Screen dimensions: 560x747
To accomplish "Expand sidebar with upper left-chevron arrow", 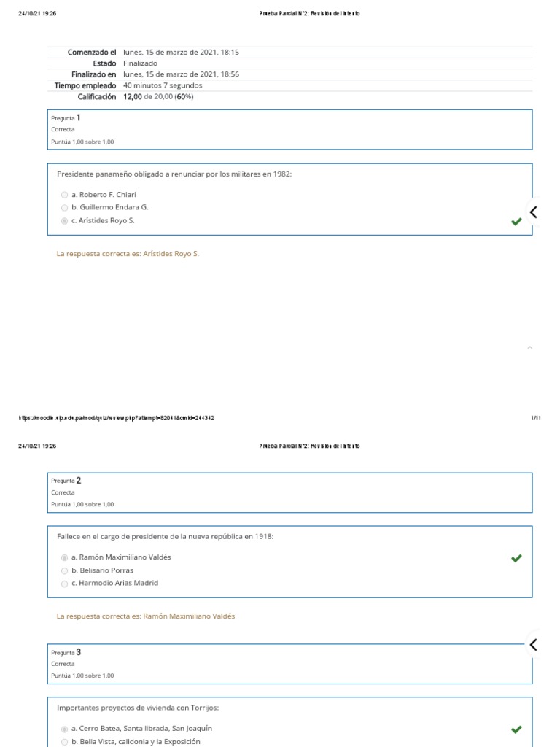I will point(534,212).
